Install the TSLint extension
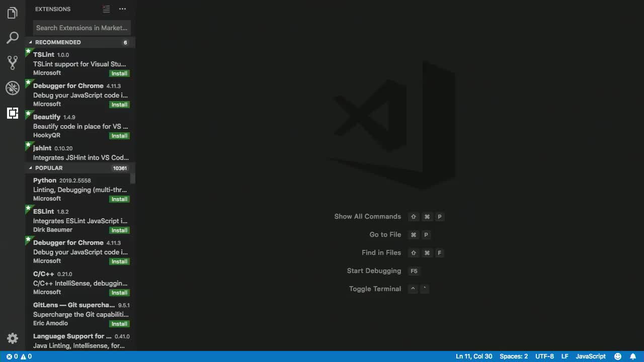 click(x=119, y=73)
